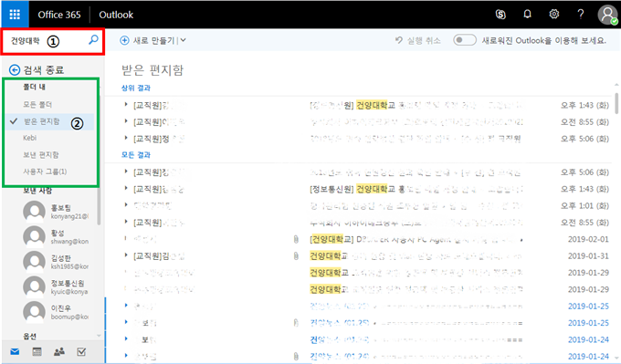Open People in bottom navigation

coord(59,351)
